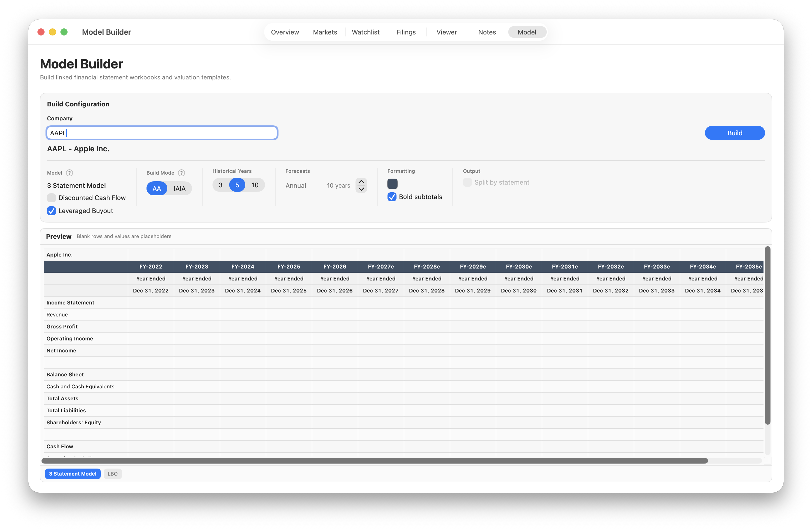This screenshot has height=530, width=812.
Task: Select AA build mode
Action: 156,189
